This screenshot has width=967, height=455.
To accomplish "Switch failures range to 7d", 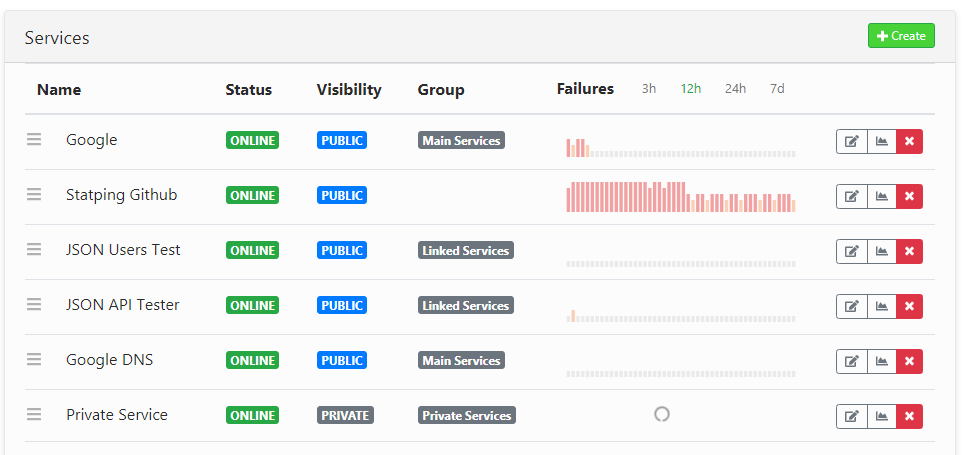I will pyautogui.click(x=777, y=89).
